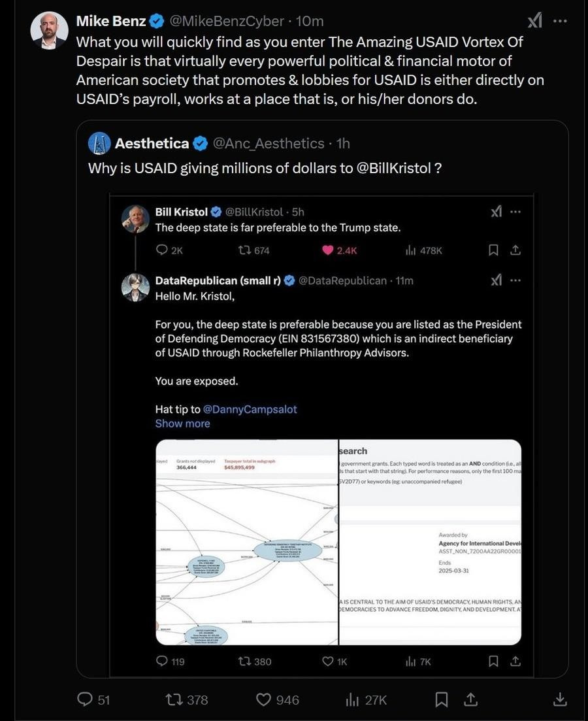This screenshot has width=588, height=721.
Task: Open more options on Bill Kristol's tweet
Action: tap(515, 212)
